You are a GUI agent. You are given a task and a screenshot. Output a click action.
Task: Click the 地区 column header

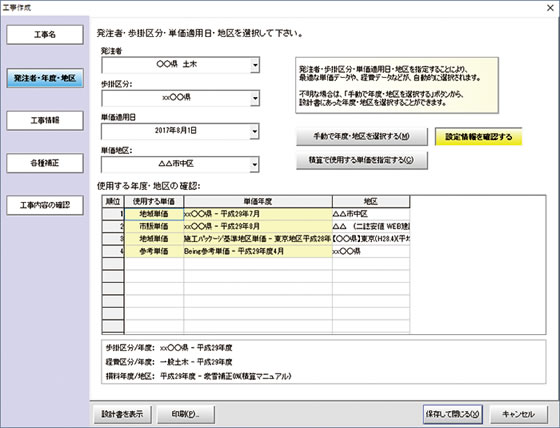point(371,201)
